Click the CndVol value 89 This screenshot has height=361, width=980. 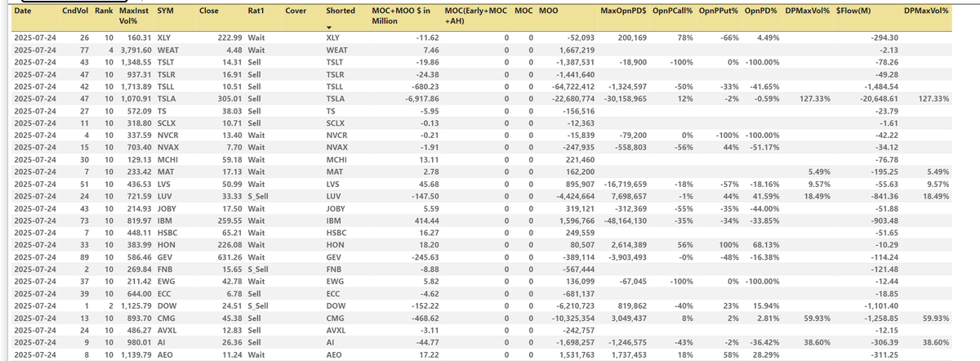pos(85,256)
